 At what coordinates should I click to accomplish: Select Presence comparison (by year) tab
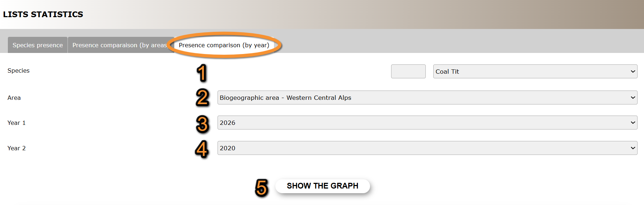(x=224, y=45)
